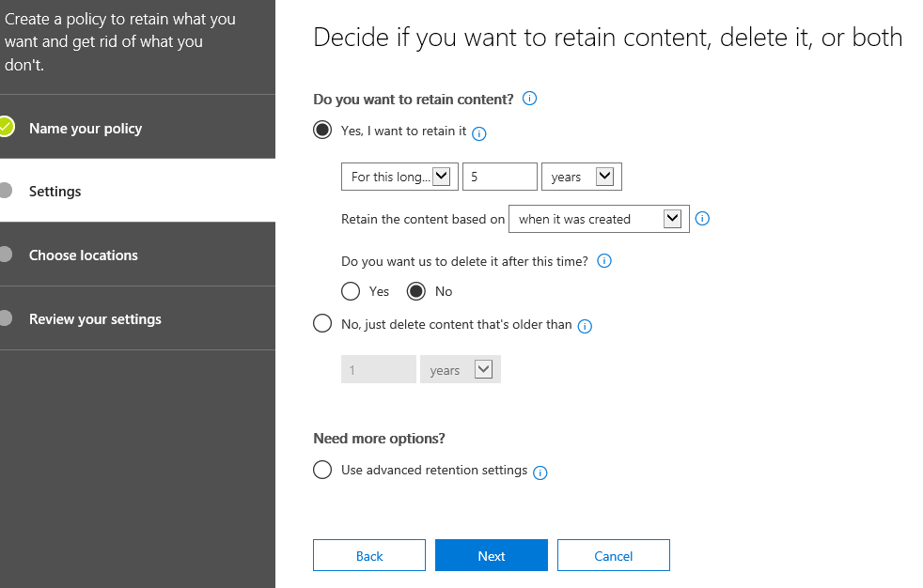Open the 'Review your settings' step

click(x=95, y=319)
